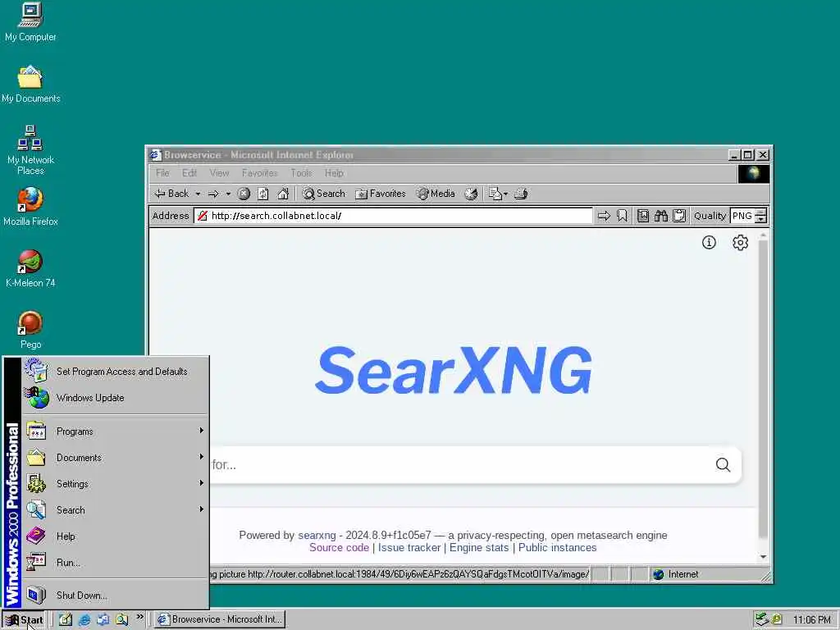Click the Print icon in the toolbar
840x630 pixels.
(x=521, y=194)
